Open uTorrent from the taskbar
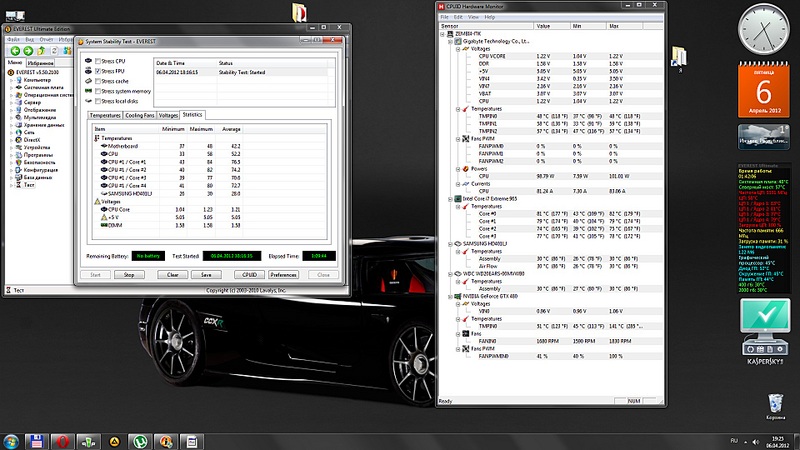Image resolution: width=800 pixels, height=450 pixels. coord(141,440)
